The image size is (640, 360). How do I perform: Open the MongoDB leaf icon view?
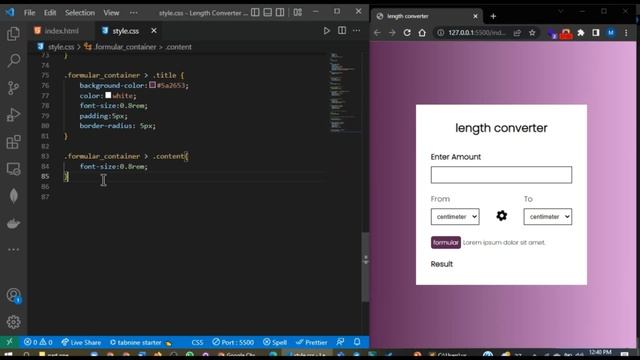13,196
